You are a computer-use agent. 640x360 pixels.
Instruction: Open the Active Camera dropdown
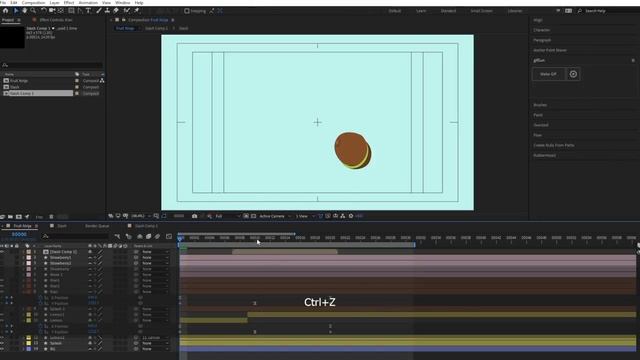coord(275,216)
